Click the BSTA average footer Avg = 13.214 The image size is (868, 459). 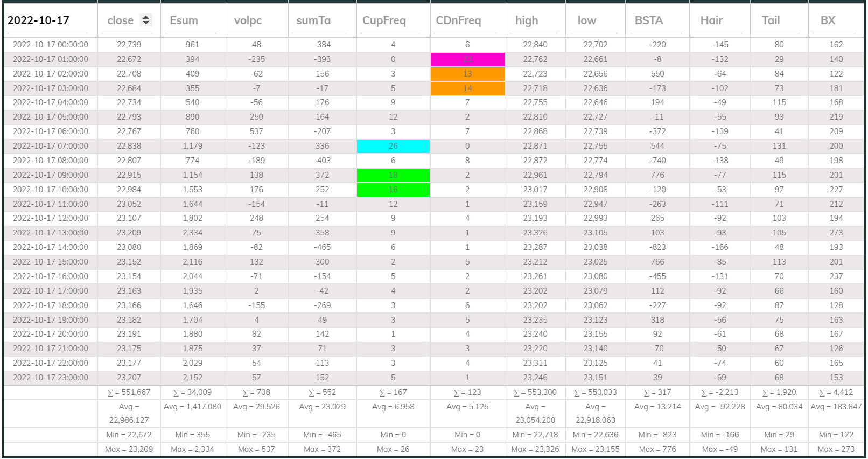click(657, 407)
